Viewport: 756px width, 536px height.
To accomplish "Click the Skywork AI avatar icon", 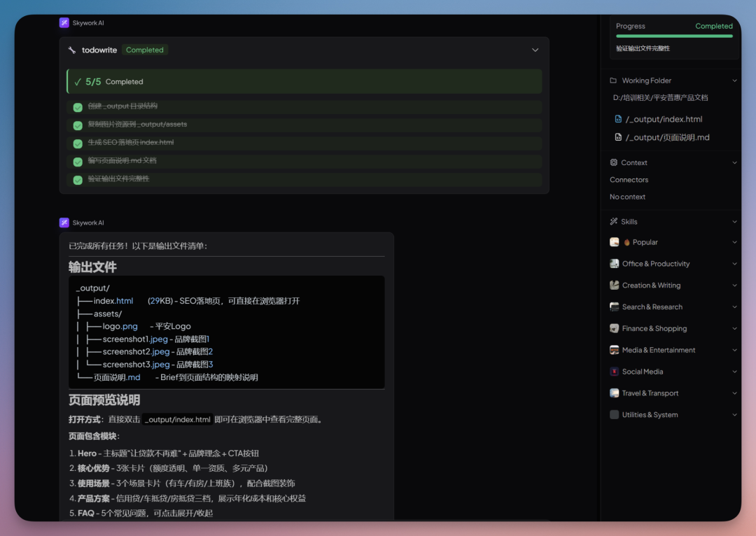I will tap(64, 22).
